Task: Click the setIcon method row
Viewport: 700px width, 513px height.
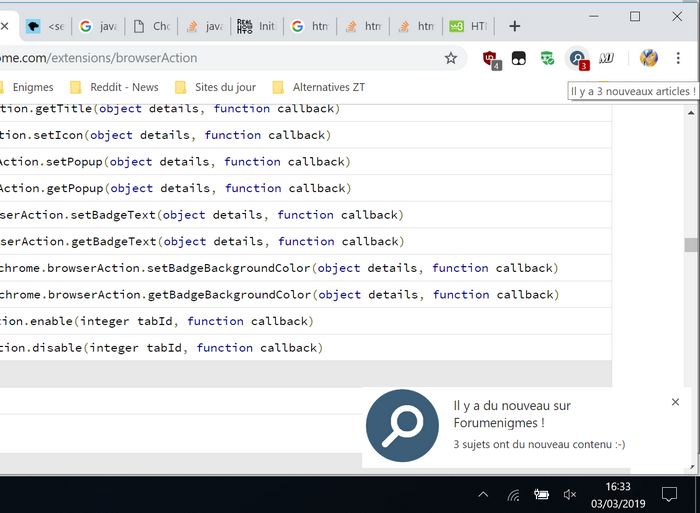Action: pos(305,135)
